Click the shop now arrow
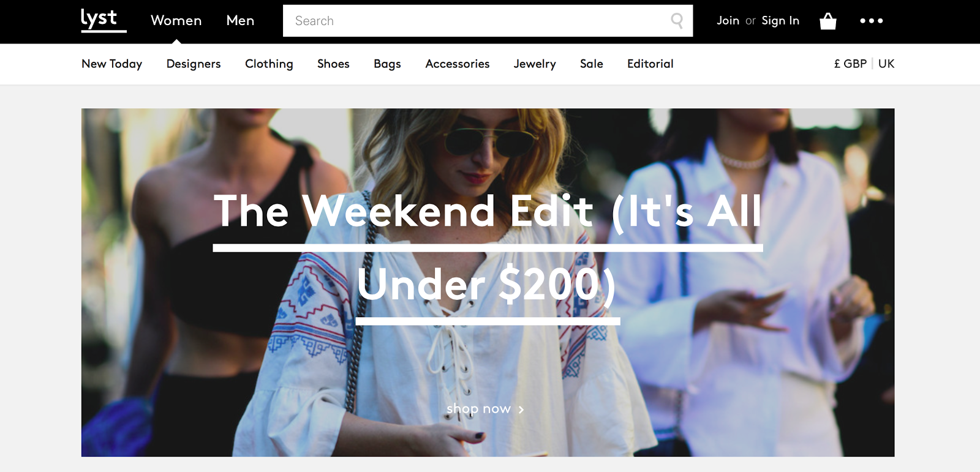 (521, 410)
